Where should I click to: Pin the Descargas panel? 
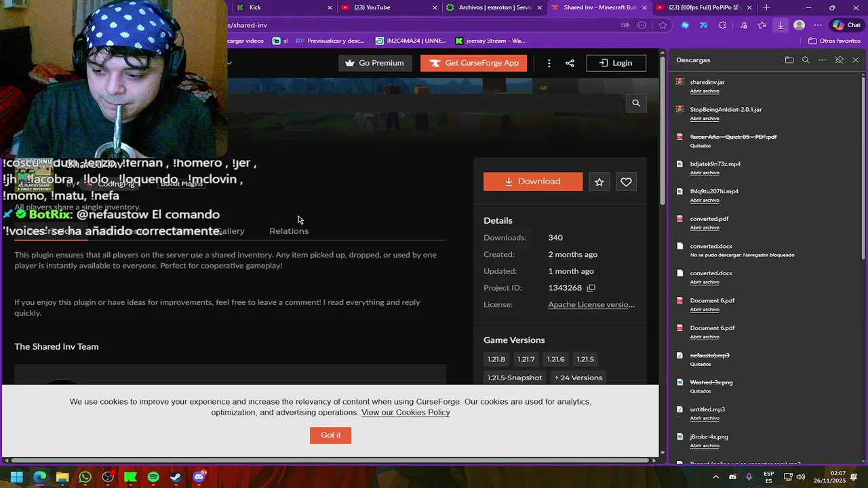tap(839, 60)
